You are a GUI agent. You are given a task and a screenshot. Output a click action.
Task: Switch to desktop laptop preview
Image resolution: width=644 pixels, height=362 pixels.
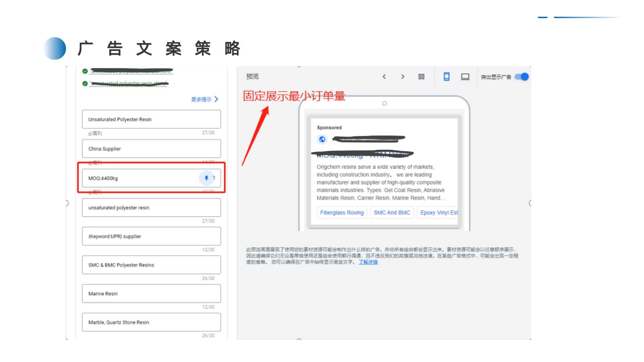click(465, 77)
